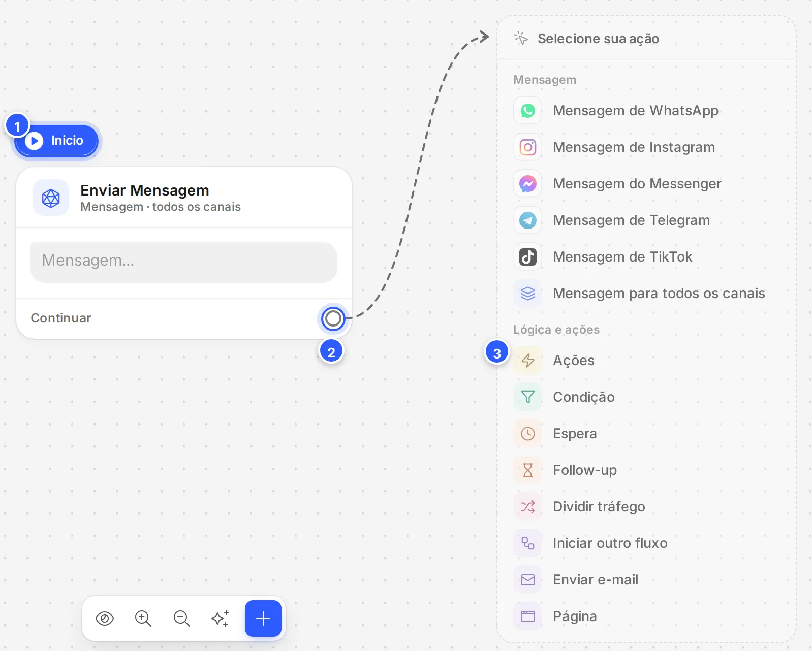
Task: Click the Ações lightning bolt icon
Action: coord(527,361)
